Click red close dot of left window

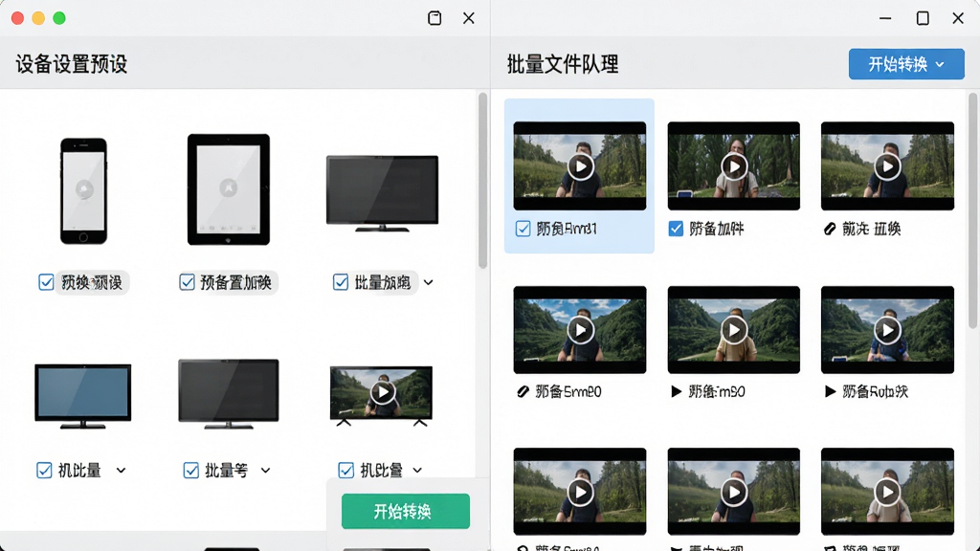(x=17, y=18)
